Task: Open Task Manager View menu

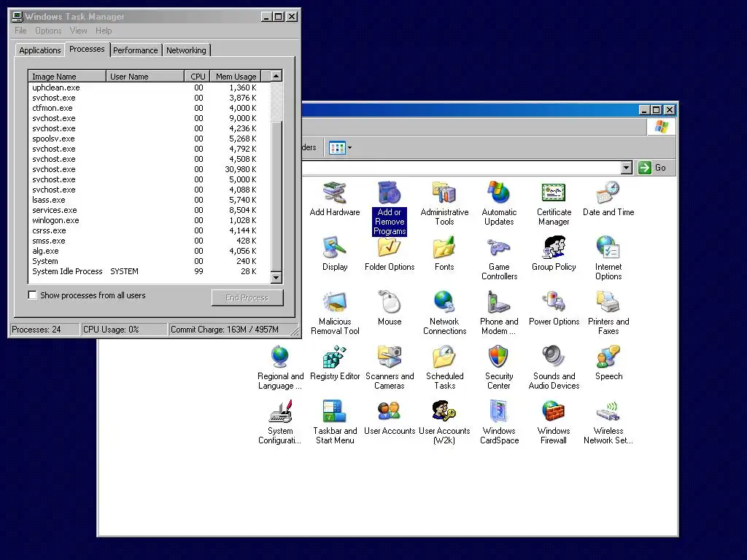Action: click(78, 31)
